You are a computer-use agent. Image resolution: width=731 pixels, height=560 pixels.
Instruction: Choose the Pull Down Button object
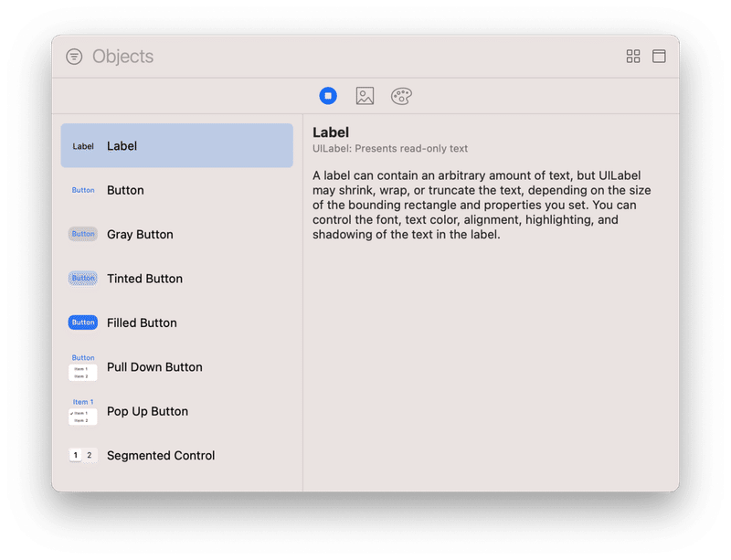pos(176,367)
